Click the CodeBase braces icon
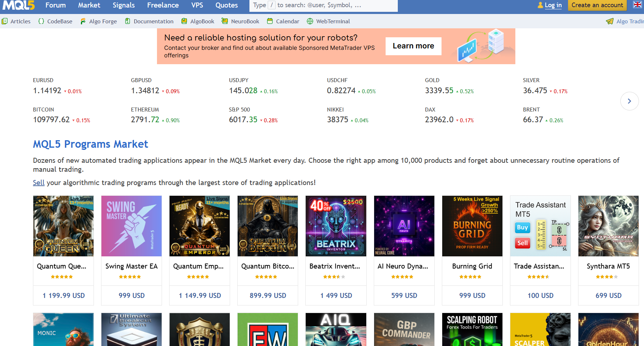 (x=41, y=21)
